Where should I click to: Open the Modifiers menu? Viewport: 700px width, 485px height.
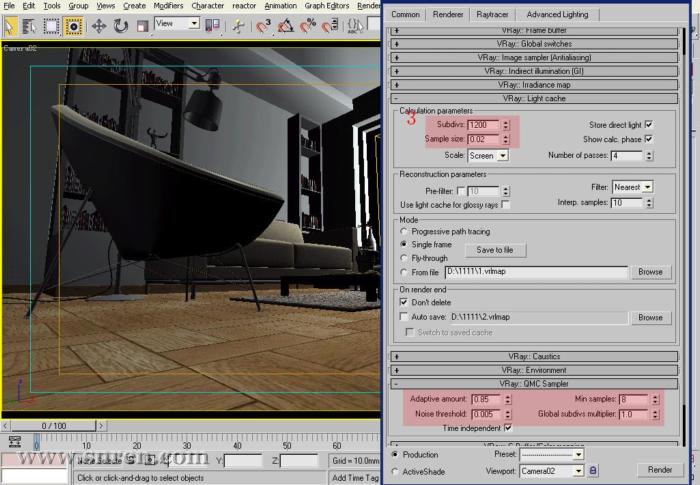pyautogui.click(x=168, y=5)
